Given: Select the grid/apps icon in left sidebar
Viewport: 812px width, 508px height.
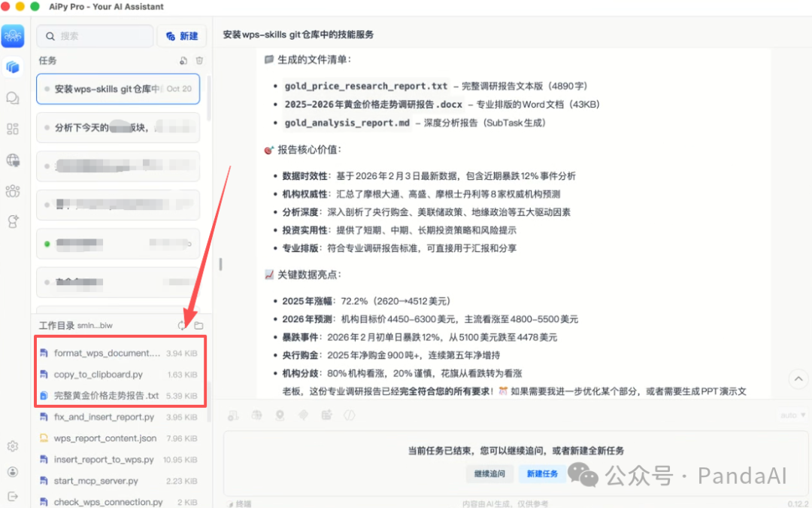Looking at the screenshot, I should 13,129.
